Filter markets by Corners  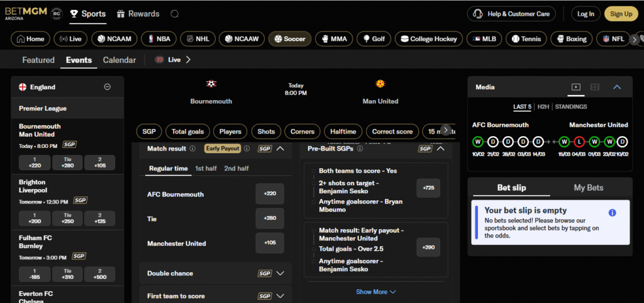303,132
